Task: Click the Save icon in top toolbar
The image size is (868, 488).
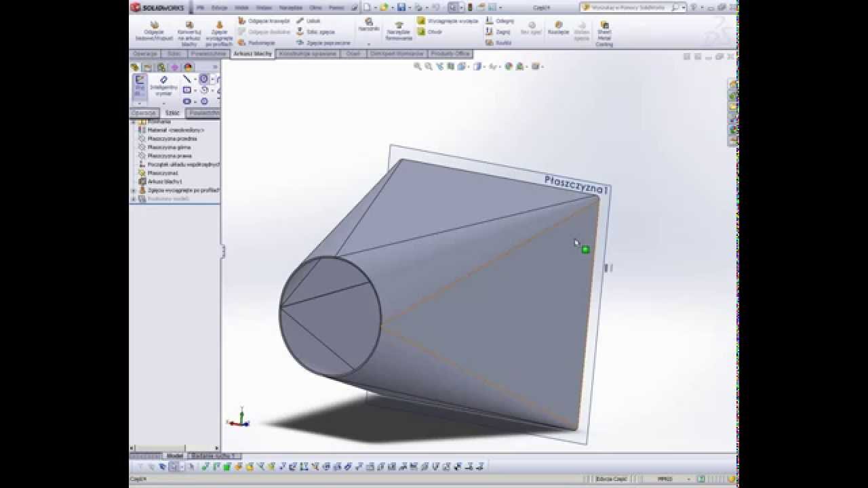Action: pos(401,7)
